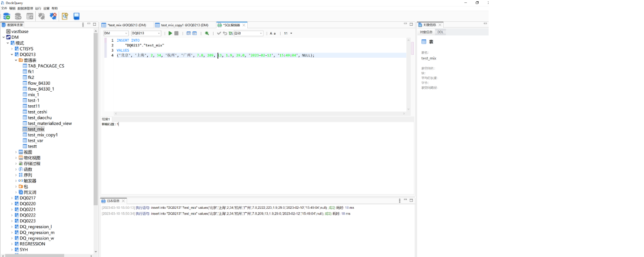Maximize the log info panel
This screenshot has height=257, width=644.
point(411,201)
